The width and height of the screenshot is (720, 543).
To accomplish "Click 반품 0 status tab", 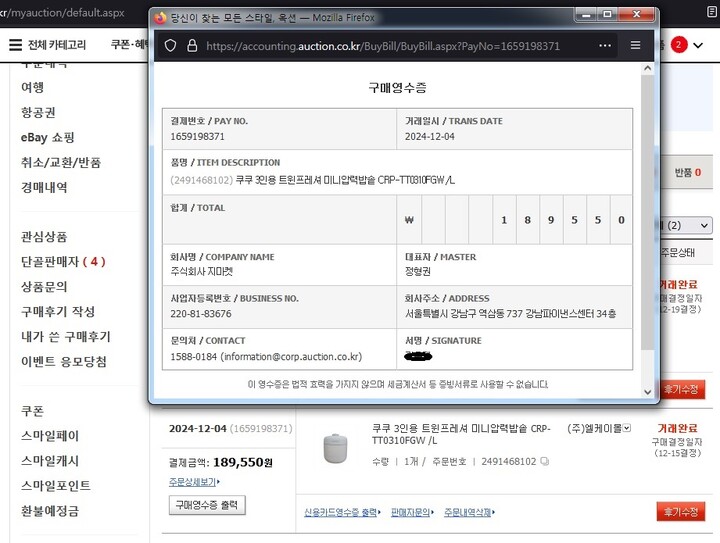I will 687,173.
